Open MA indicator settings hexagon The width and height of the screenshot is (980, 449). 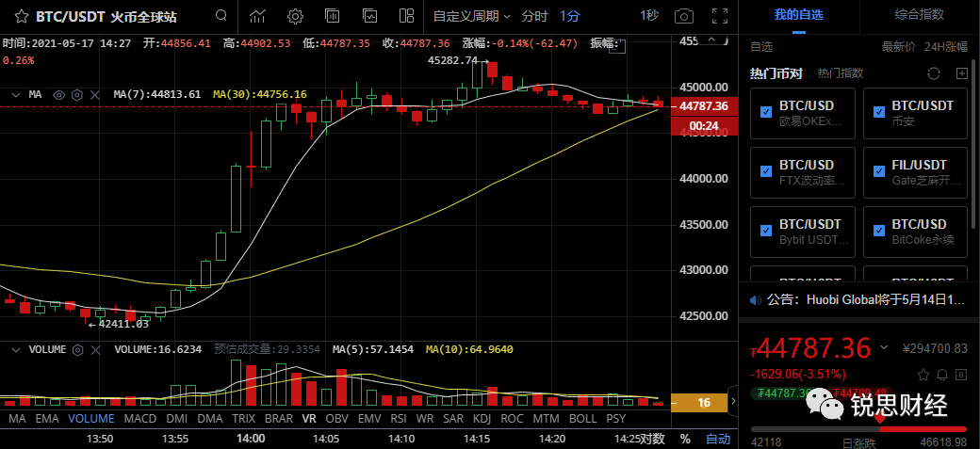[77, 95]
